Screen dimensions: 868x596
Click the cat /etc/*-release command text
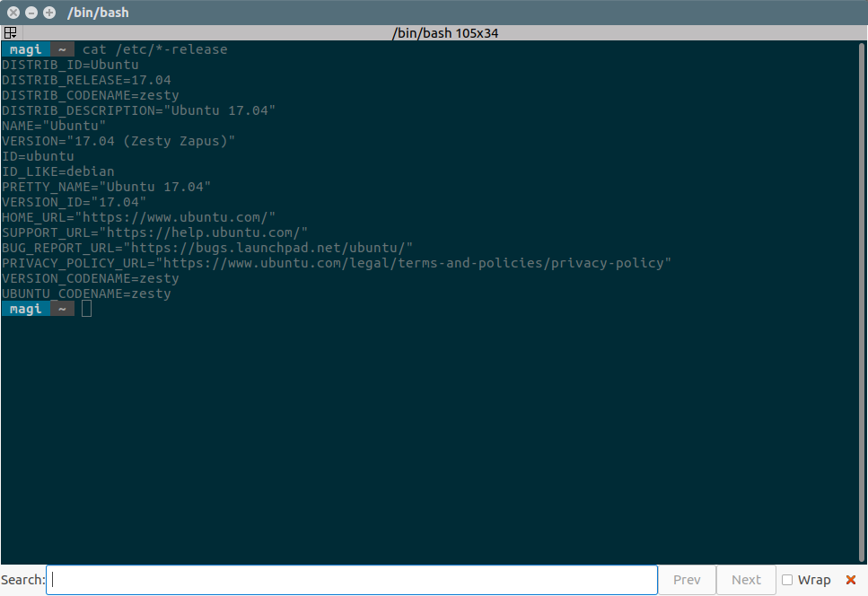[155, 49]
